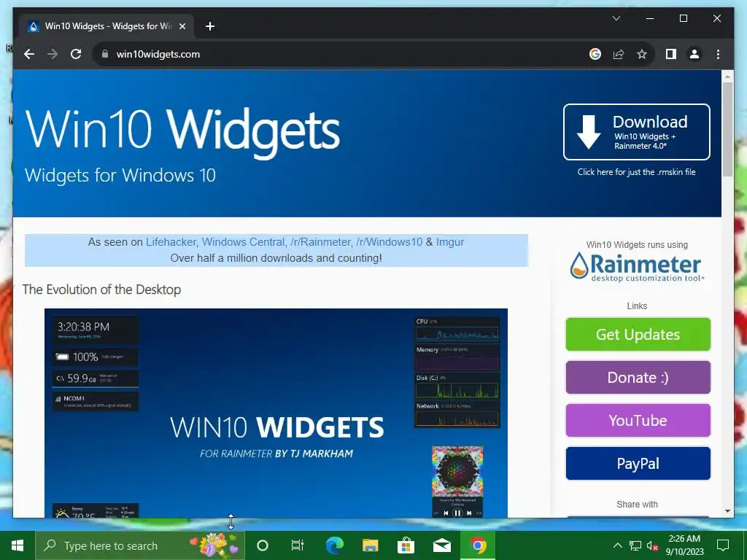Image resolution: width=747 pixels, height=560 pixels.
Task: Click here for just the .rmskin file
Action: 636,172
